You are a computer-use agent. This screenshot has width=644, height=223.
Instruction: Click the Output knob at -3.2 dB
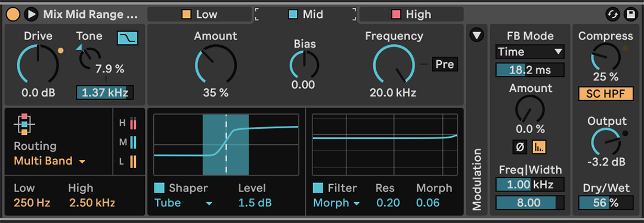605,142
